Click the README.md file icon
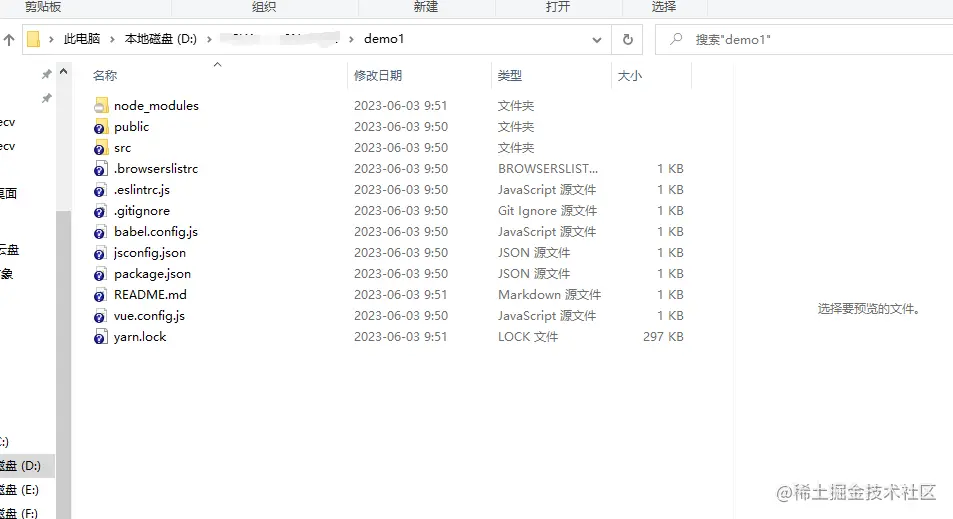 click(x=101, y=295)
